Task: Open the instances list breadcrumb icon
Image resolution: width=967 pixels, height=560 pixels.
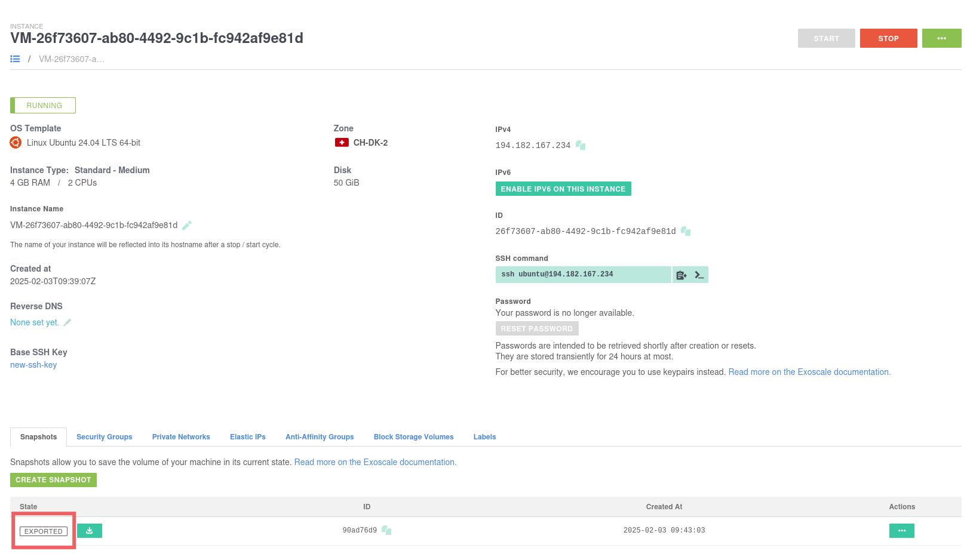Action: (15, 59)
